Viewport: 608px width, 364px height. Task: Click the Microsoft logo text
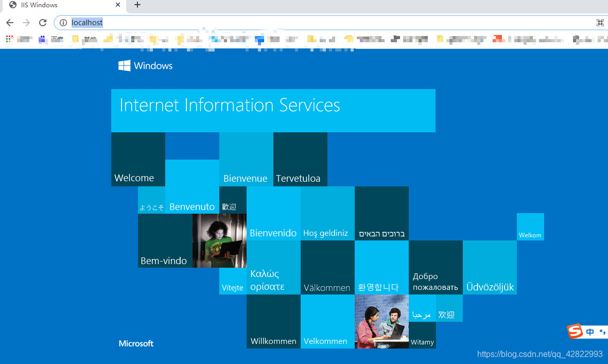pyautogui.click(x=136, y=343)
